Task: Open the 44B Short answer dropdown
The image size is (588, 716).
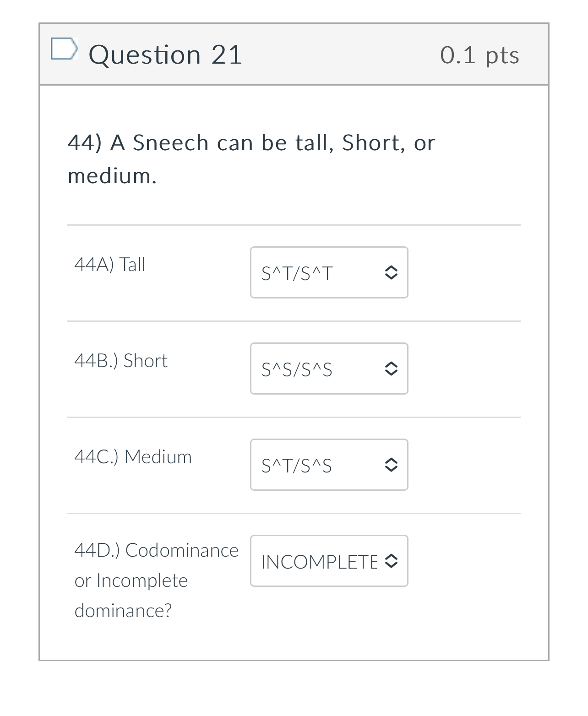Action: [x=329, y=369]
